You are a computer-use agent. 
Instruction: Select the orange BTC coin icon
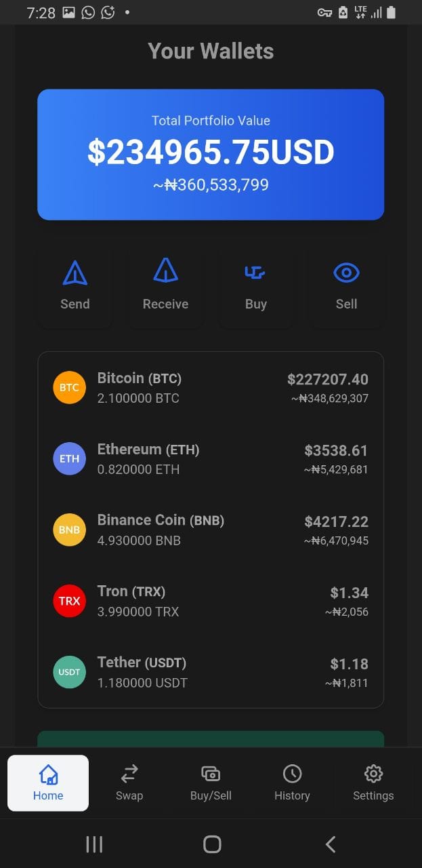coord(69,388)
